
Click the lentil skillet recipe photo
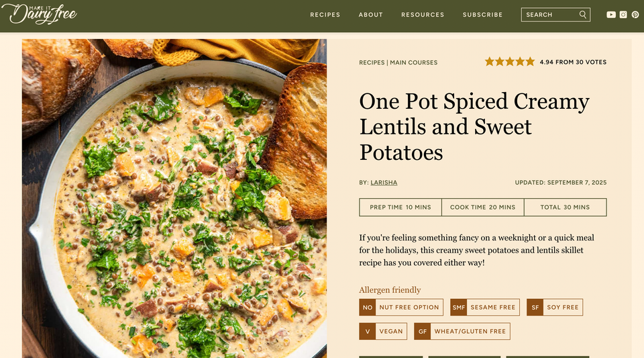(174, 202)
